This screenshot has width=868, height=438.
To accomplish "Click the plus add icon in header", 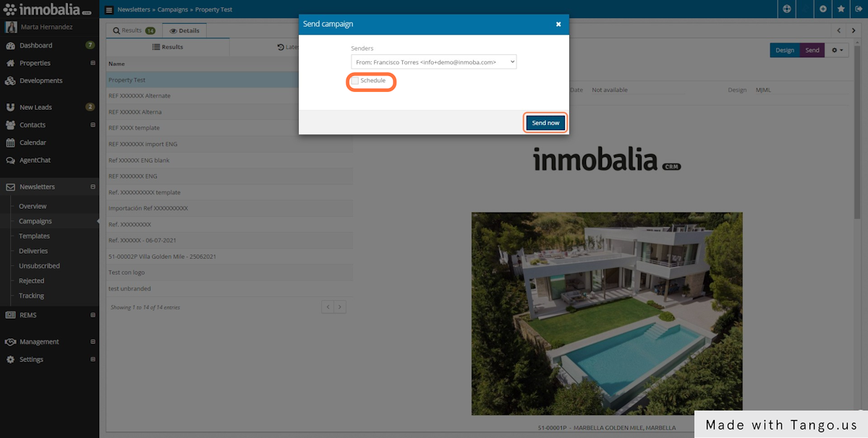I will point(823,9).
